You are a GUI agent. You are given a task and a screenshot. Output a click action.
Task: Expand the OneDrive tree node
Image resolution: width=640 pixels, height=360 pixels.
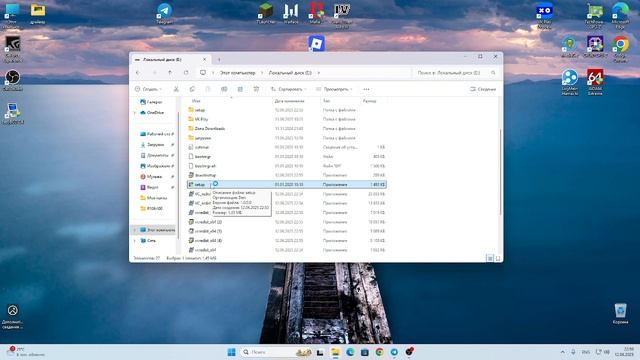point(135,113)
